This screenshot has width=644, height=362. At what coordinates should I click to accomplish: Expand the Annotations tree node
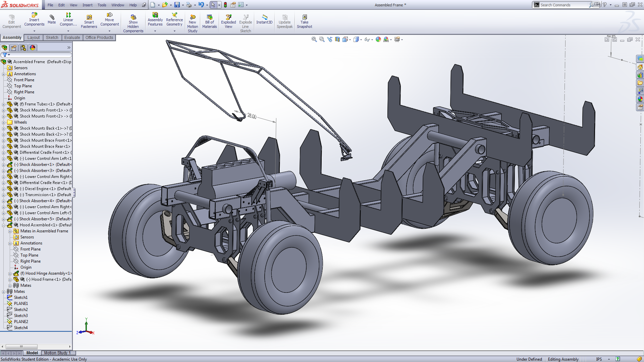tap(4, 74)
